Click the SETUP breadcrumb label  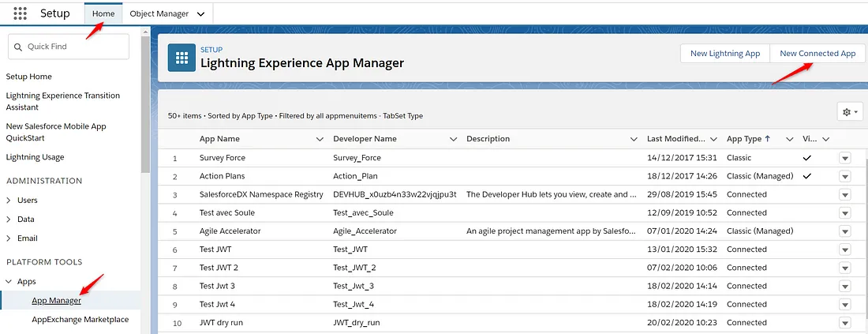point(211,50)
